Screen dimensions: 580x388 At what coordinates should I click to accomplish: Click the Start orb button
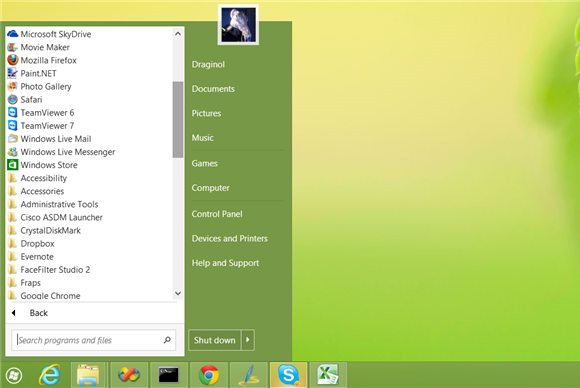(14, 376)
